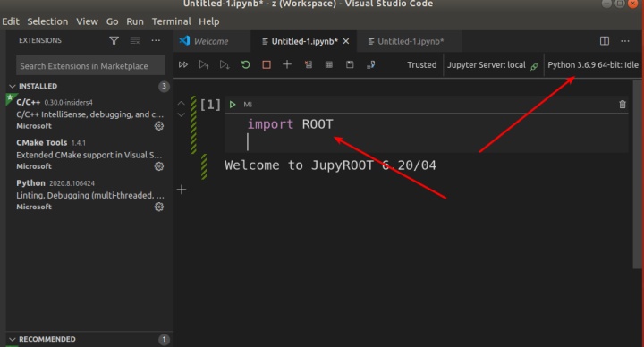Image resolution: width=644 pixels, height=347 pixels.
Task: Restart the Jupyter kernel
Action: click(x=246, y=65)
